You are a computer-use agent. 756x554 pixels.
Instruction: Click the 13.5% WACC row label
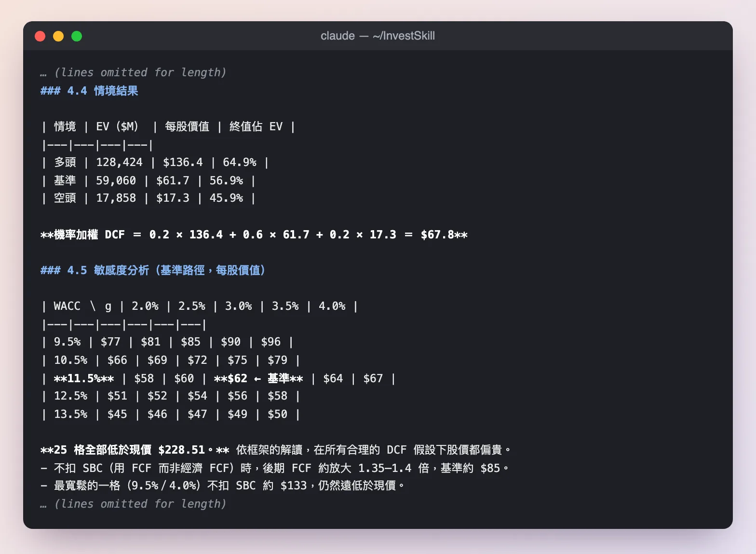pyautogui.click(x=70, y=414)
